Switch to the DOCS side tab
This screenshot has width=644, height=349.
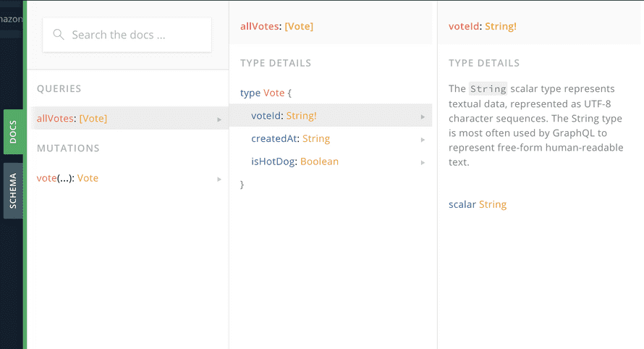[14, 132]
